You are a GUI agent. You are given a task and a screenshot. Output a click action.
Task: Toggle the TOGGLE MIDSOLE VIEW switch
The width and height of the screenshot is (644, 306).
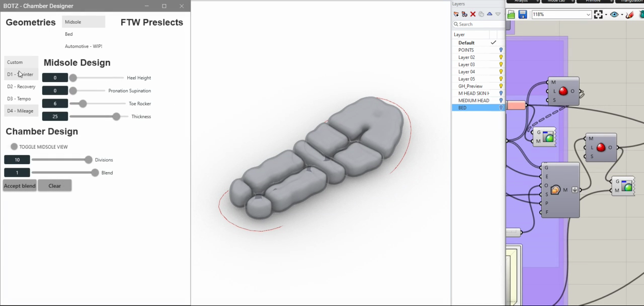[14, 146]
